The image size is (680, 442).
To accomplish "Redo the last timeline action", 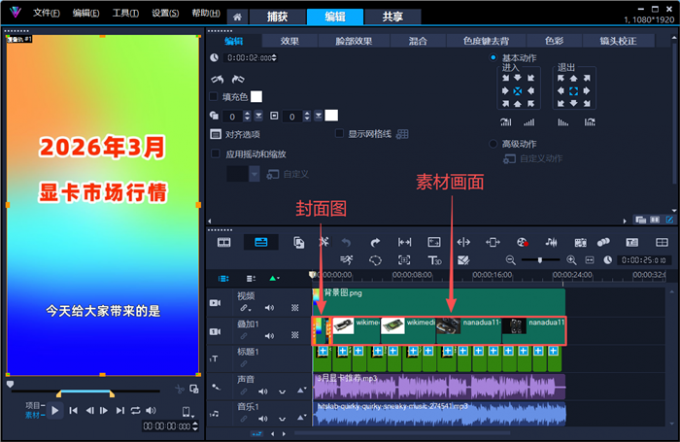I will pos(375,242).
